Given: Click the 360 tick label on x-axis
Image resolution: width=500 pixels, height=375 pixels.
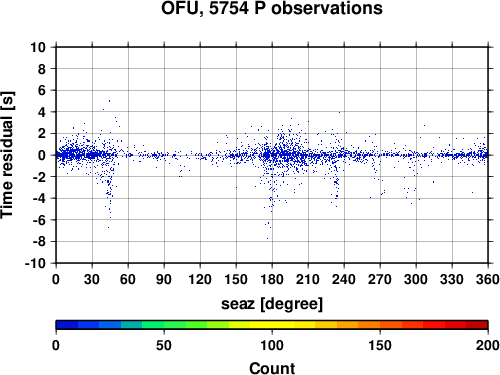Looking at the screenshot, I should [487, 279].
